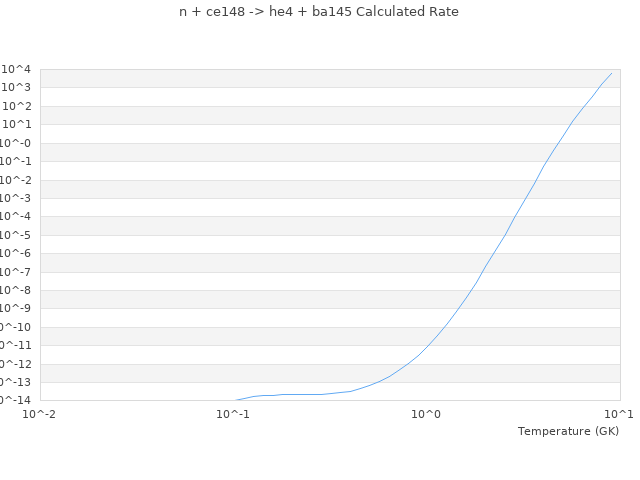Viewport: 640px width, 480px height.
Task: Click the 10^-8 y-axis tick label
Action: point(17,290)
